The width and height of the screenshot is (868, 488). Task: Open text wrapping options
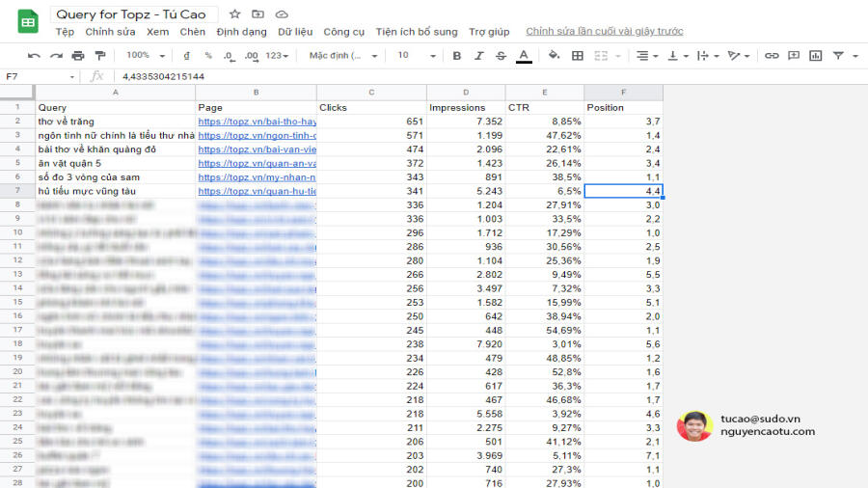click(x=708, y=55)
